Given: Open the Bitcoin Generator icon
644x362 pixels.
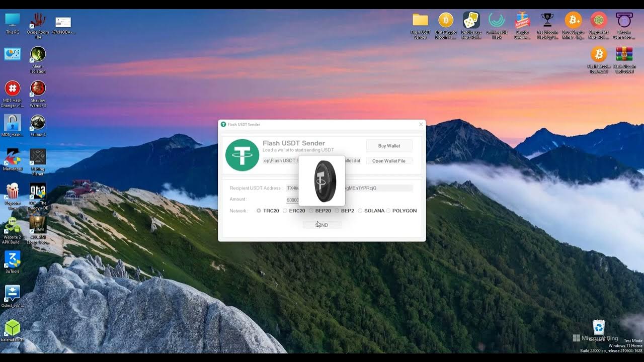Looking at the screenshot, I should click(x=624, y=26).
